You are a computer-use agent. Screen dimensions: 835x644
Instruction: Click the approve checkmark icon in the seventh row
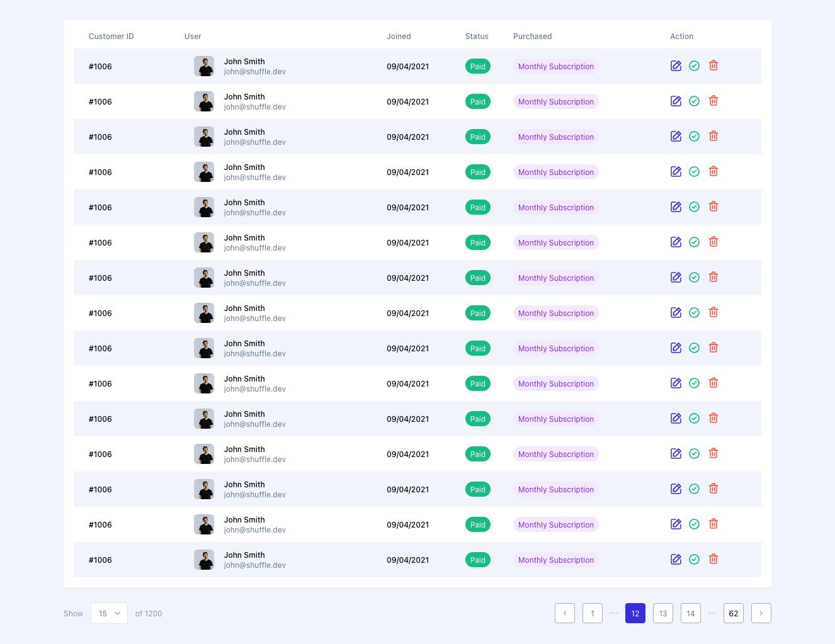tap(694, 278)
